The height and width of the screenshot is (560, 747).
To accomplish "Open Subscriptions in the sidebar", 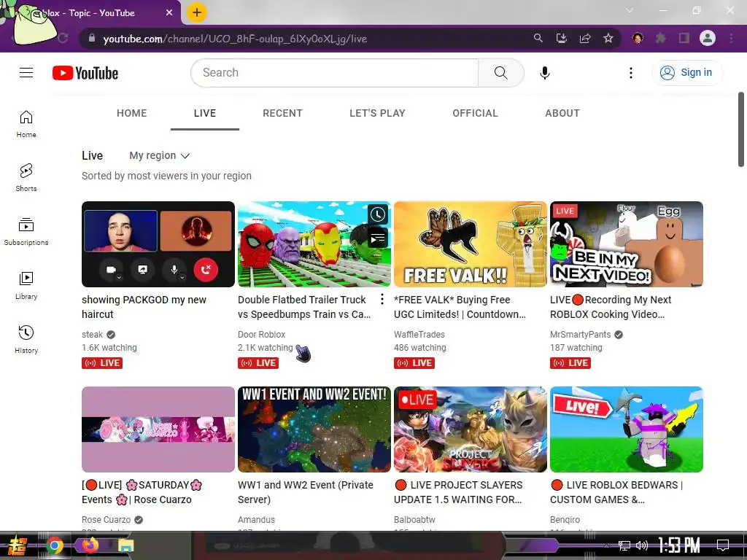I will (x=26, y=231).
